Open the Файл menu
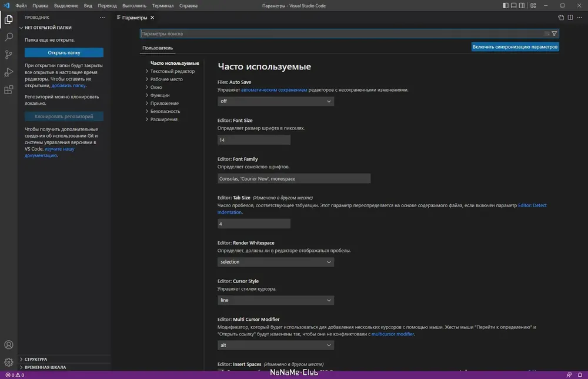This screenshot has height=379, width=588. coord(21,6)
